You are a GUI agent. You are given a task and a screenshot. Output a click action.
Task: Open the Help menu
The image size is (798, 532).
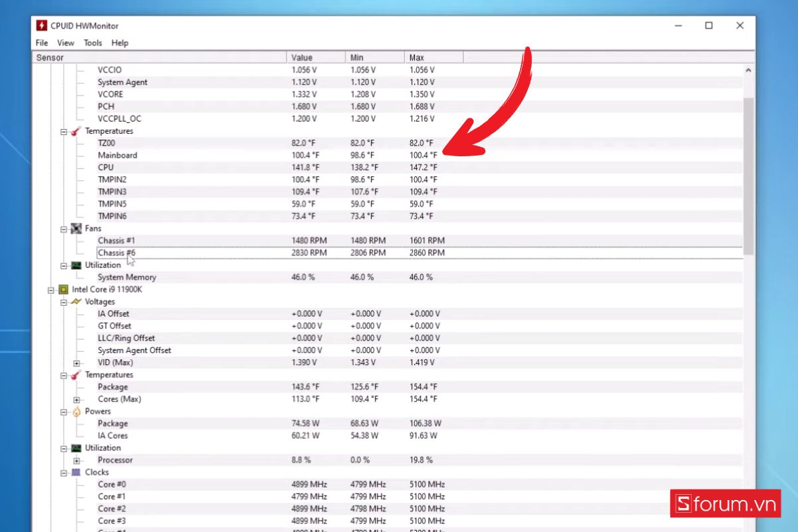pos(120,43)
